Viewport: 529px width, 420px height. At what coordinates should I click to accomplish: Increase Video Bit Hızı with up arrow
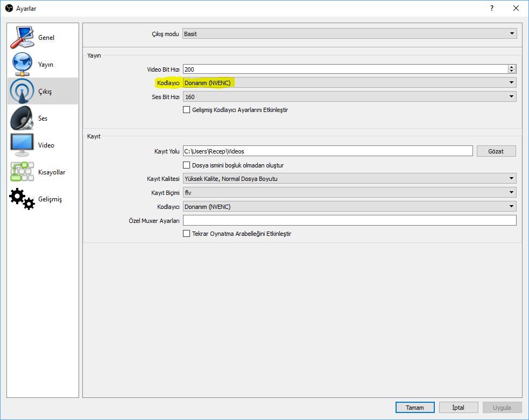512,67
